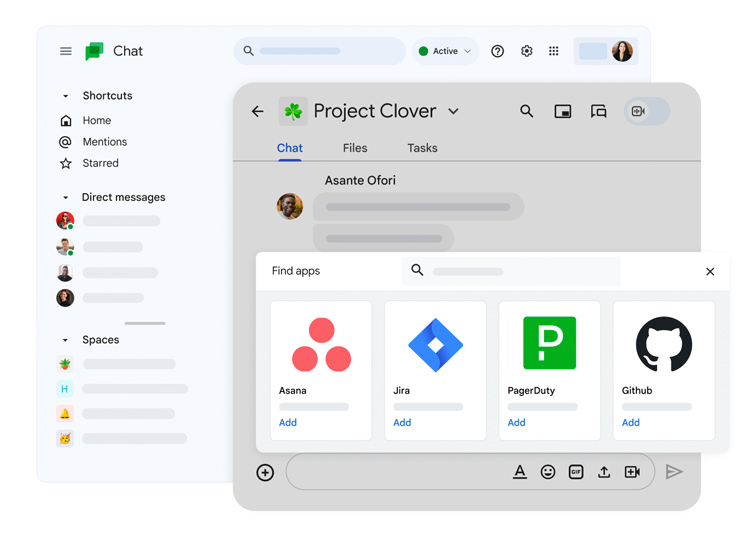The width and height of the screenshot is (750, 548).
Task: Open third direct message conversation
Action: (107, 273)
